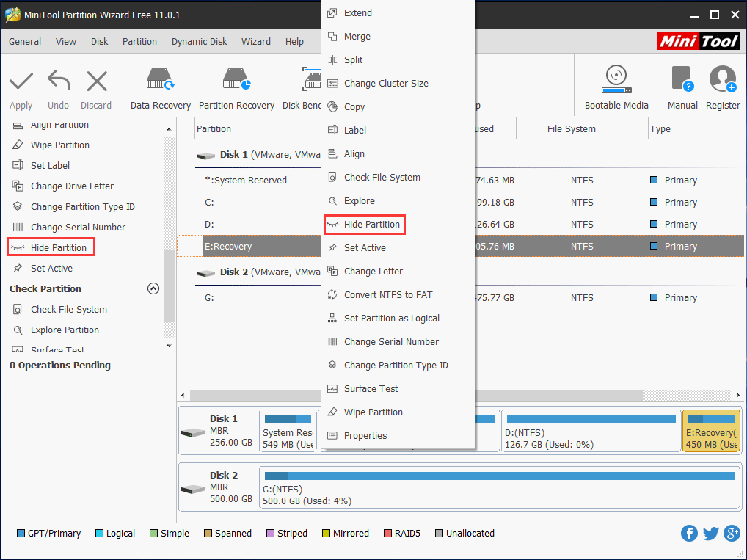Open Google Plus share icon
747x560 pixels.
click(732, 533)
